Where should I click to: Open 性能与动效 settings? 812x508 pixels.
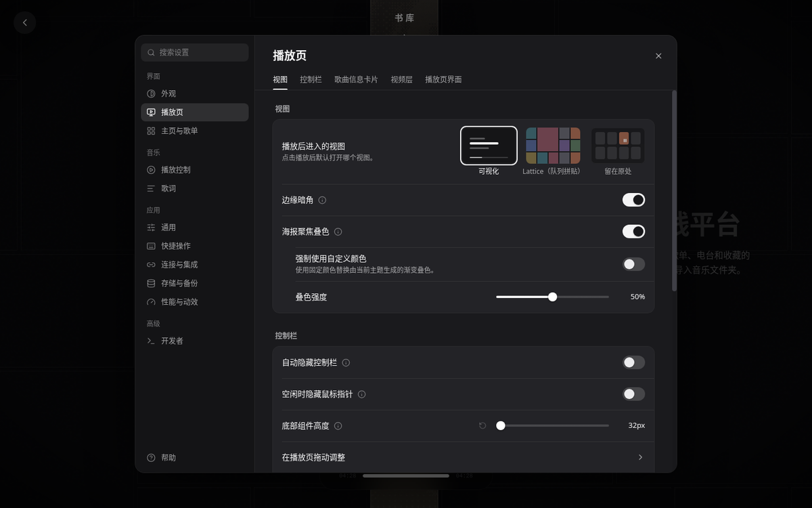[195, 302]
